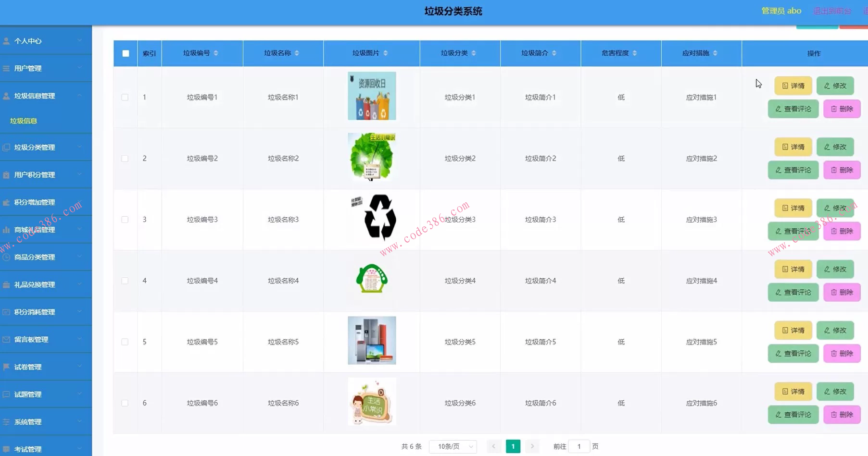Viewport: 868px width, 456px height.
Task: Click the page number input showing 1
Action: [579, 446]
